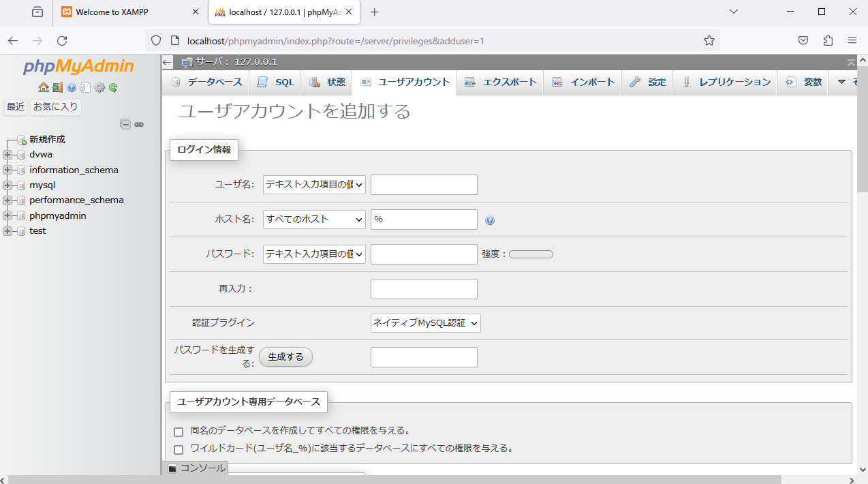Screen dimensions: 868x484
Task: Open the SQL tab
Action: [x=276, y=82]
